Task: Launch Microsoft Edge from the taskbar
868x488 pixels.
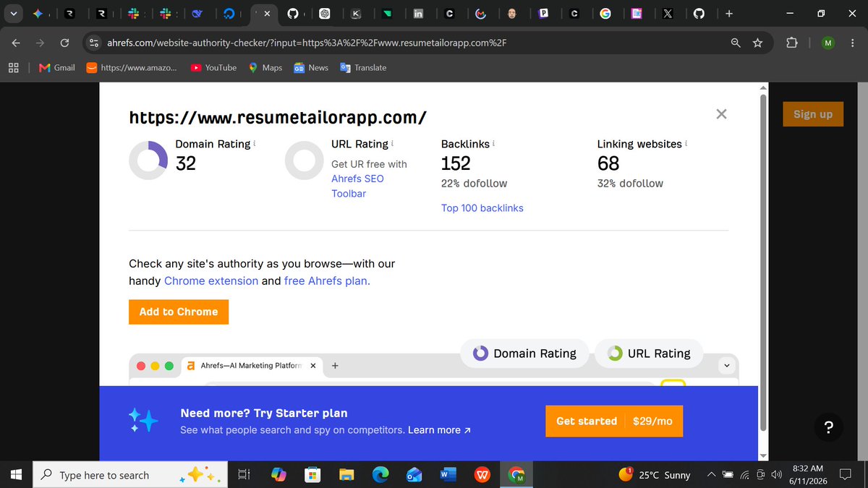Action: (x=380, y=475)
